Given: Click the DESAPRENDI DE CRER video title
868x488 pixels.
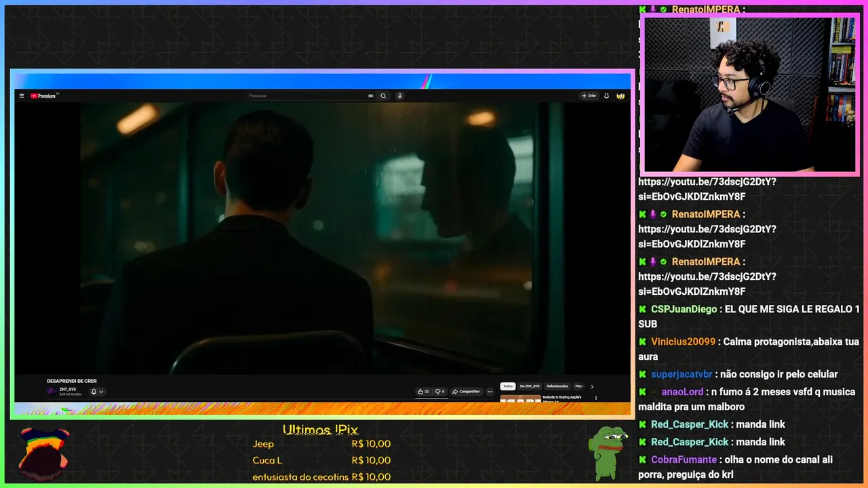Looking at the screenshot, I should pos(72,381).
